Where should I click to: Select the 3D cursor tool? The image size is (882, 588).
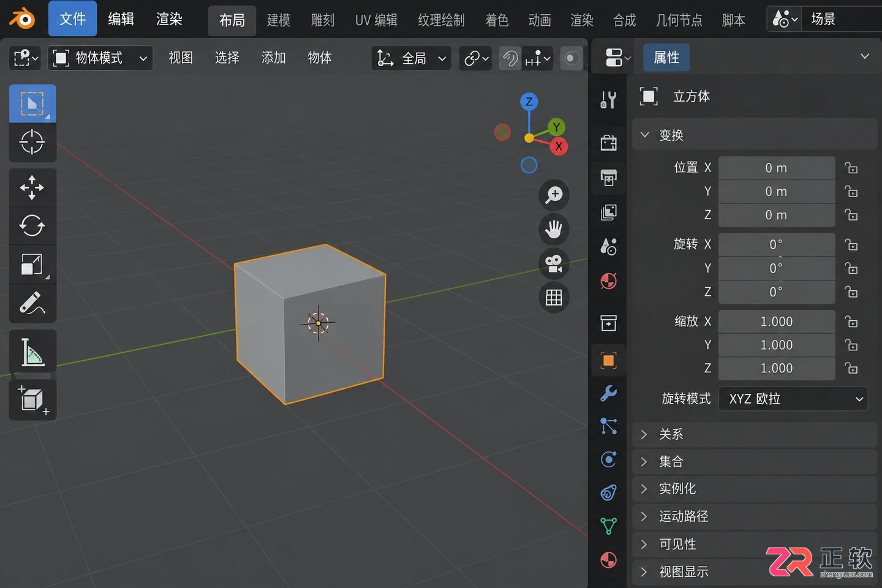pyautogui.click(x=32, y=142)
